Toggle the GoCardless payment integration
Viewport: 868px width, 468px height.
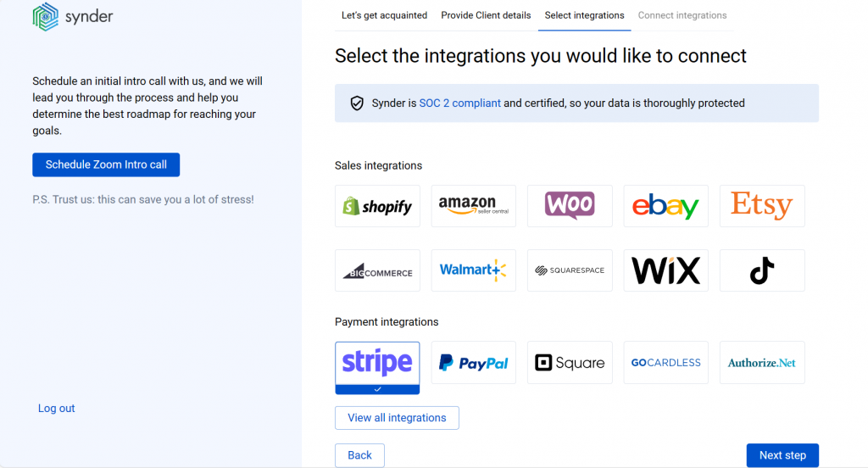[x=665, y=363]
